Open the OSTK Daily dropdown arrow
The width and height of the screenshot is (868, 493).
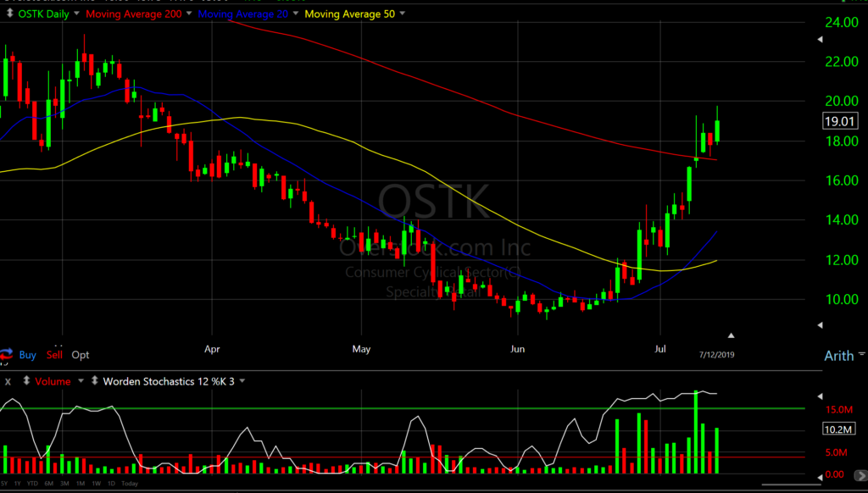(77, 14)
